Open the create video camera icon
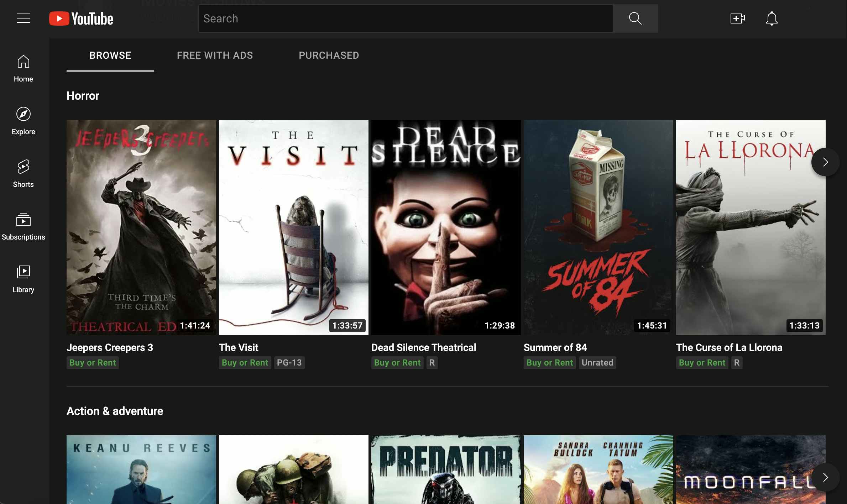The height and width of the screenshot is (504, 847). (737, 19)
